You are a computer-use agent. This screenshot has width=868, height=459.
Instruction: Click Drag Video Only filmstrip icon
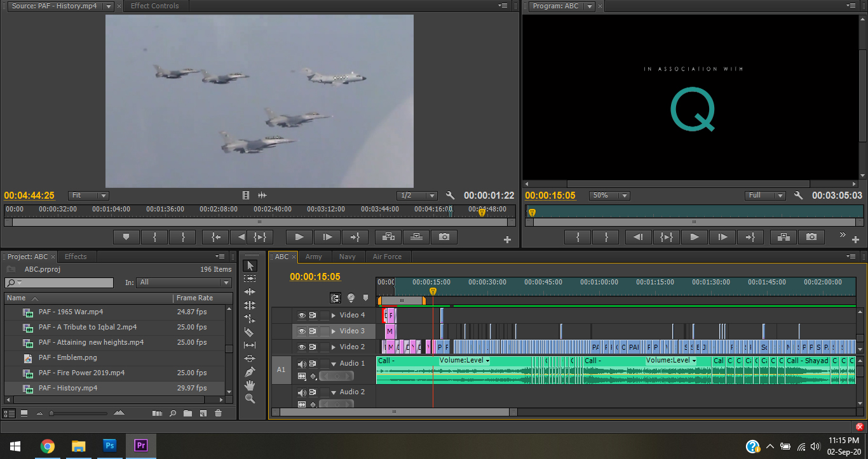coord(247,196)
